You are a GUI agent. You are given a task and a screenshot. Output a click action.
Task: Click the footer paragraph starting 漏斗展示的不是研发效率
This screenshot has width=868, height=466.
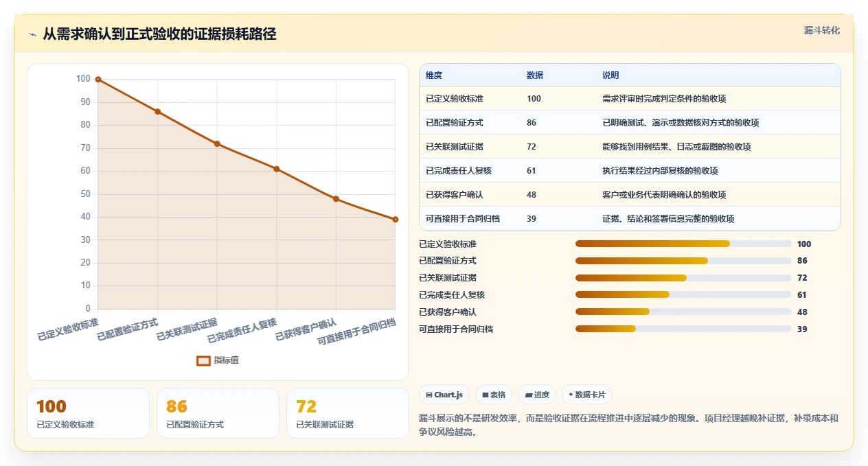click(628, 426)
